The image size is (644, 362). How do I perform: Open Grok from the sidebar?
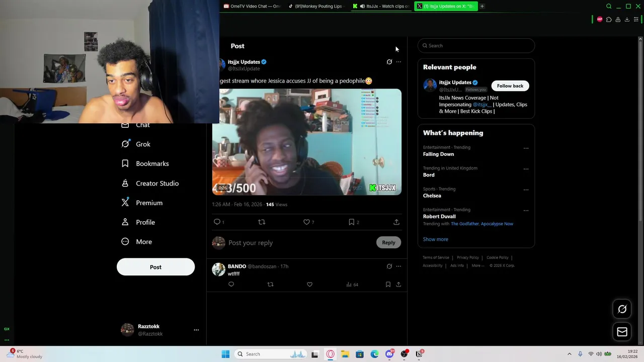[136, 144]
